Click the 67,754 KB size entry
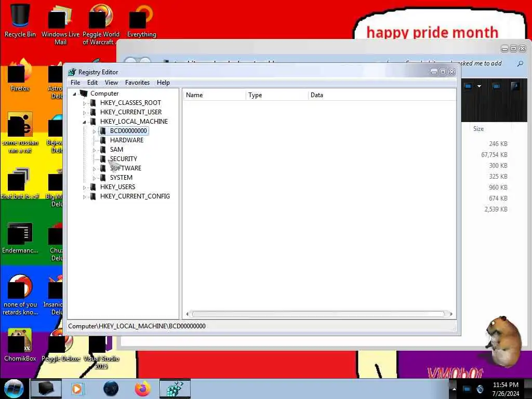The height and width of the screenshot is (399, 532). [494, 155]
